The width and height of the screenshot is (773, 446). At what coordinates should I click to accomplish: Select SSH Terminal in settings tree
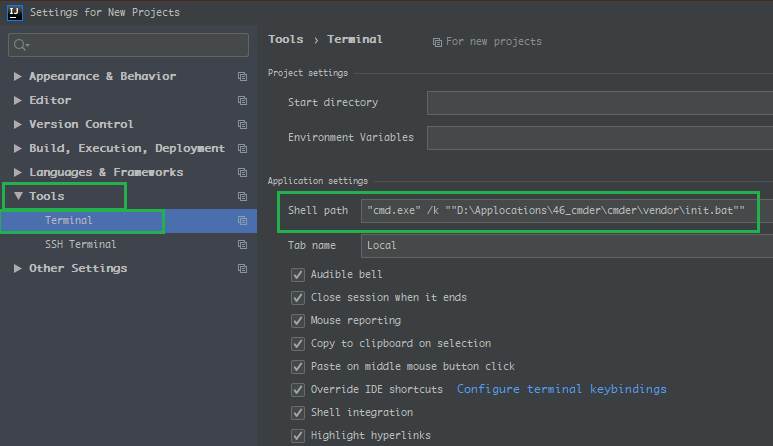80,244
